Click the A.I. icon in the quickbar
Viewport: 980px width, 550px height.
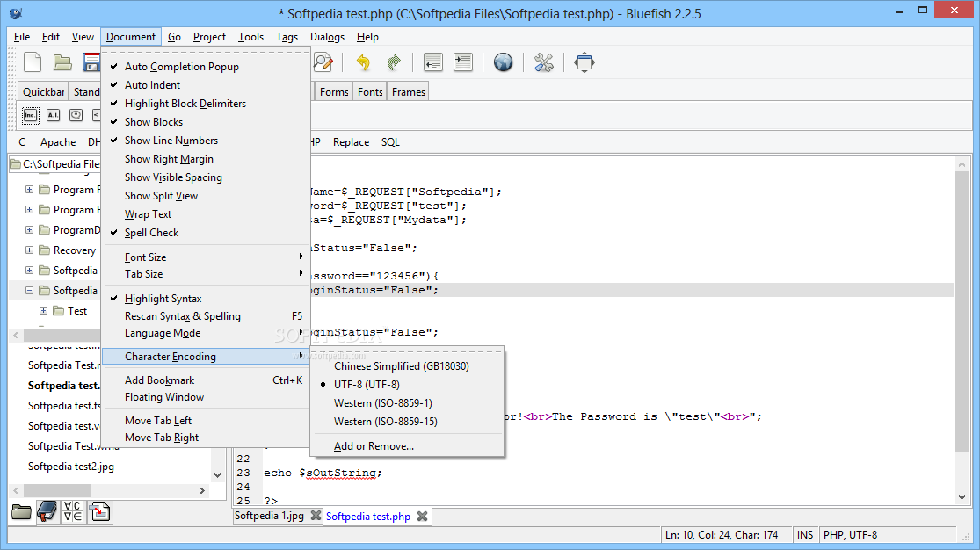53,116
